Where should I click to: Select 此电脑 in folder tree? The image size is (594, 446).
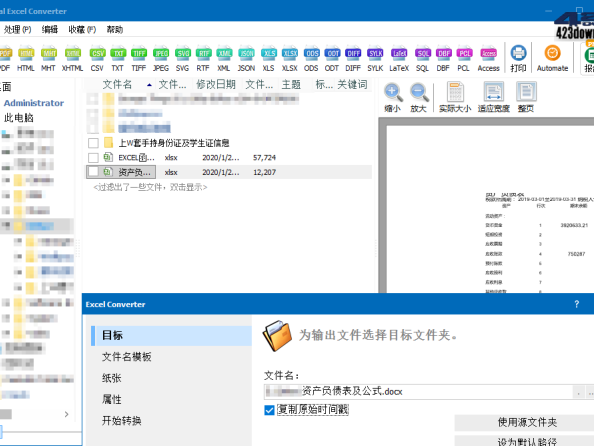(x=19, y=118)
